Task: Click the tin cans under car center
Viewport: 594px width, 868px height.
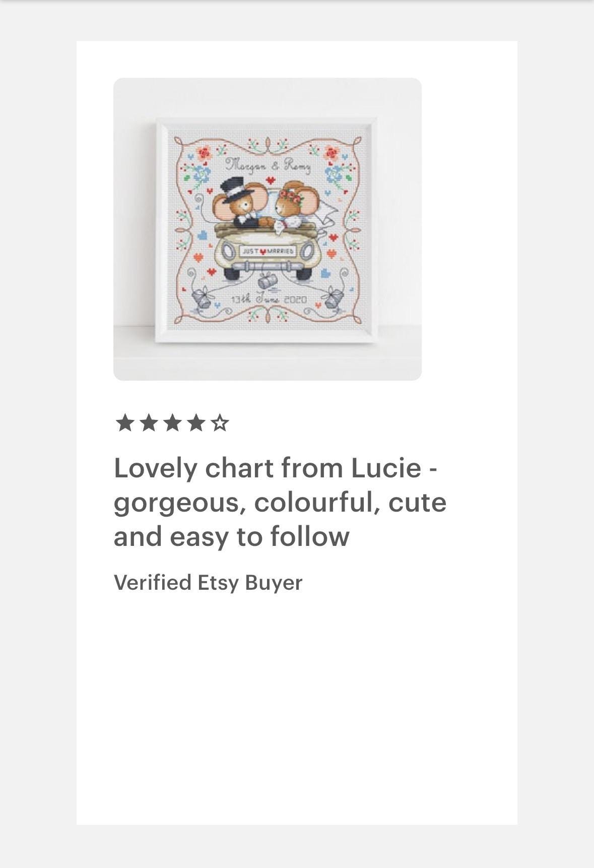Action: click(x=268, y=281)
